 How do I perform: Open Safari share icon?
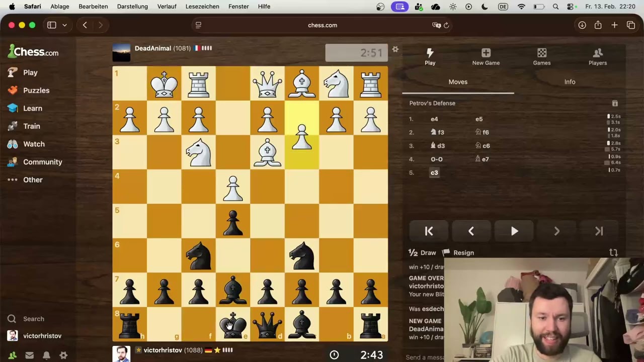(x=598, y=25)
